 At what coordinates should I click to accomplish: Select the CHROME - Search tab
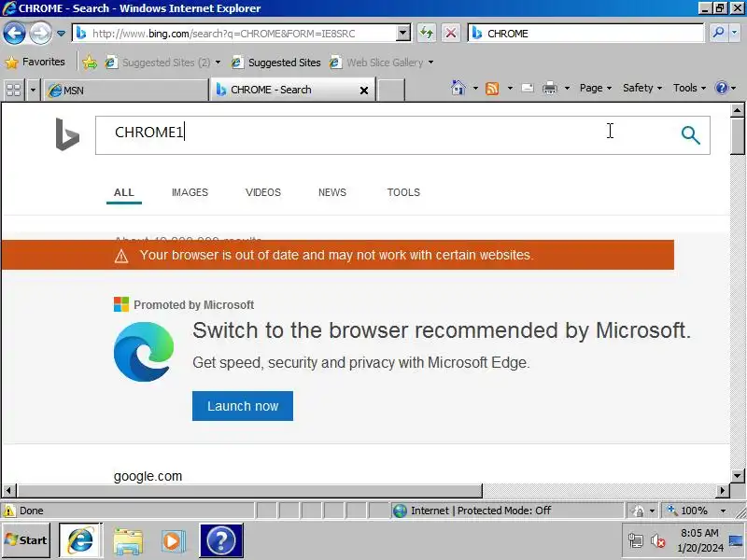[284, 90]
